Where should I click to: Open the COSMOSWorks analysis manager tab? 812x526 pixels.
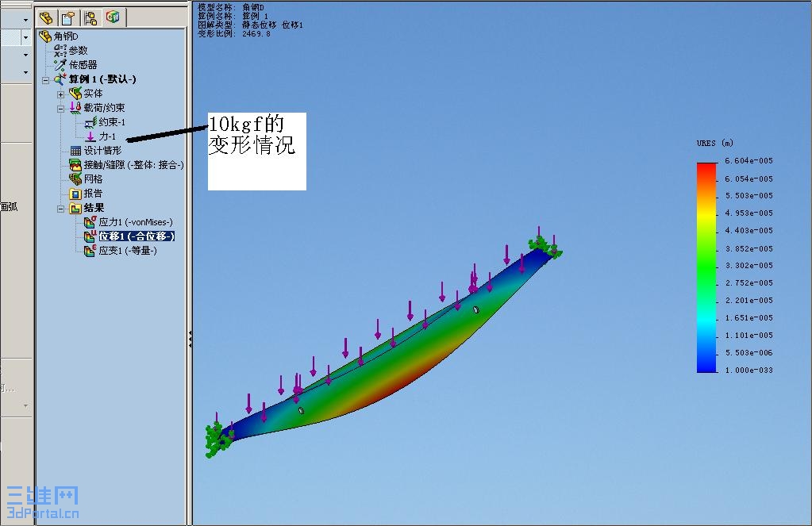click(113, 17)
